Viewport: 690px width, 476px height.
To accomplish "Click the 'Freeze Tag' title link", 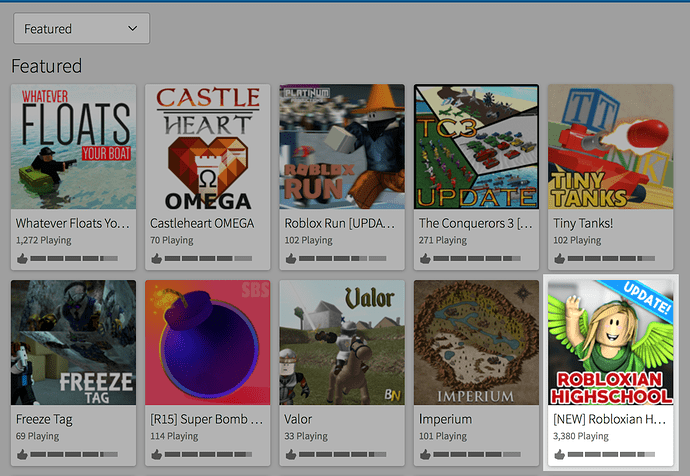I will [44, 419].
